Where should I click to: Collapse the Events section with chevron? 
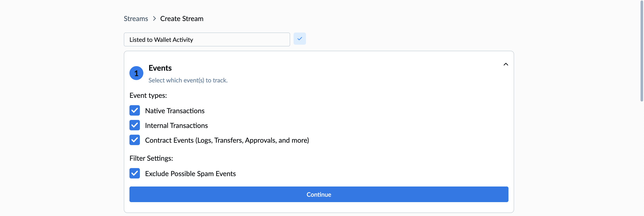point(505,64)
